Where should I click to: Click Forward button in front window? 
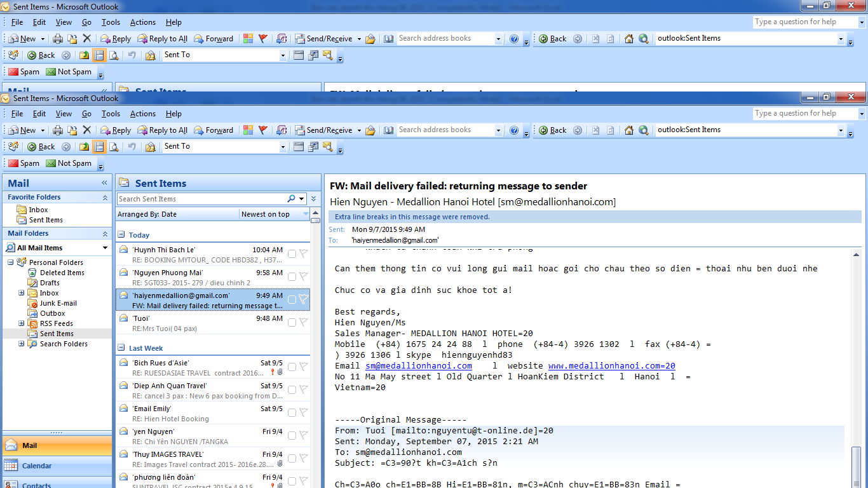[214, 130]
